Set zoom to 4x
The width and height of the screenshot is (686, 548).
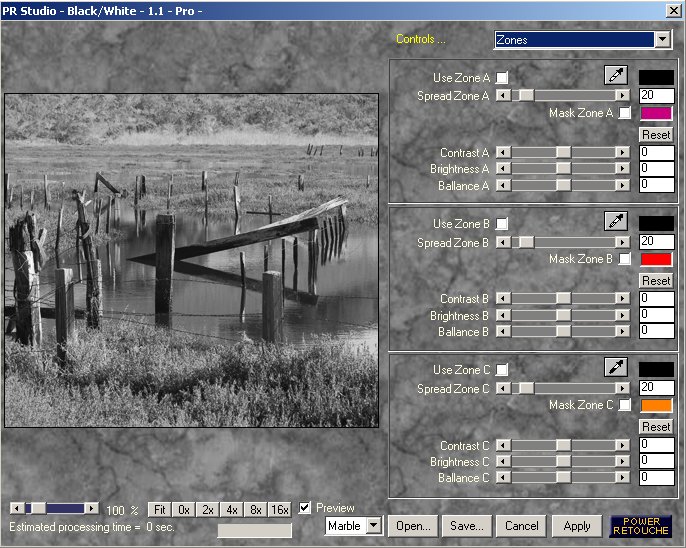pos(231,510)
